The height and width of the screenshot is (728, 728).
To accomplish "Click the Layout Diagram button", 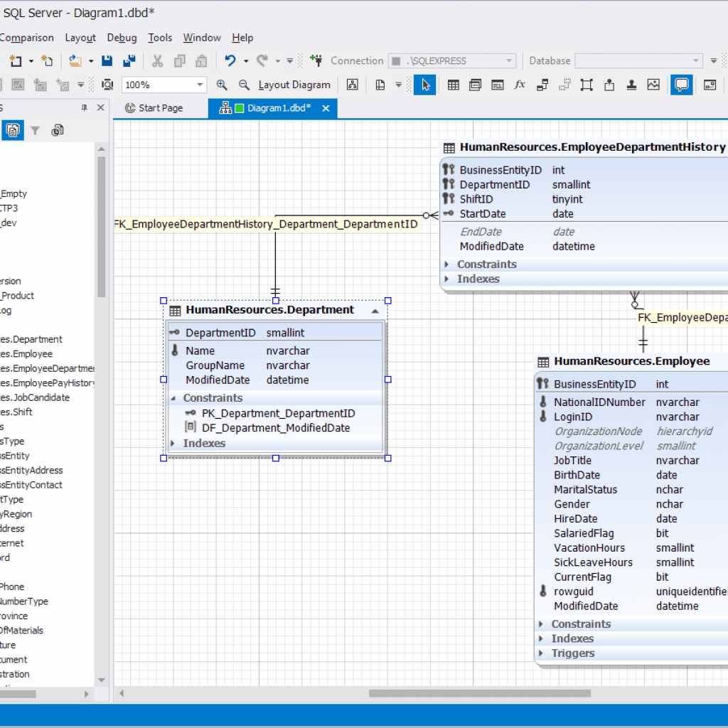I will (294, 84).
